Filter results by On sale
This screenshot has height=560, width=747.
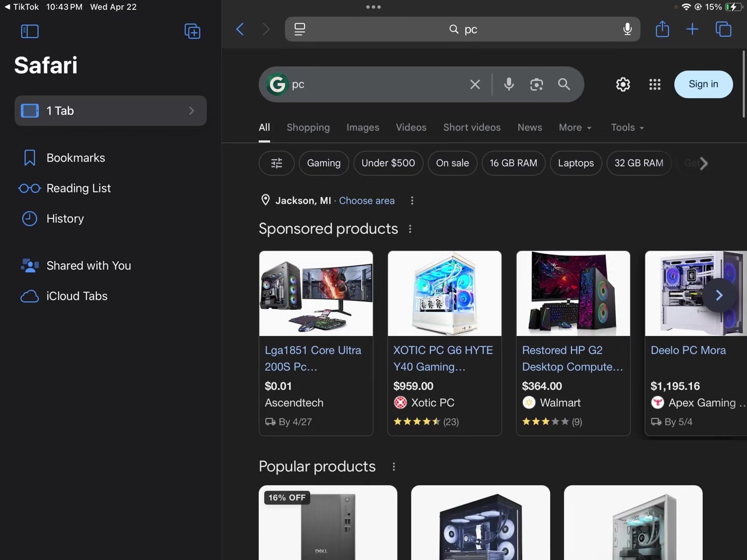click(452, 163)
